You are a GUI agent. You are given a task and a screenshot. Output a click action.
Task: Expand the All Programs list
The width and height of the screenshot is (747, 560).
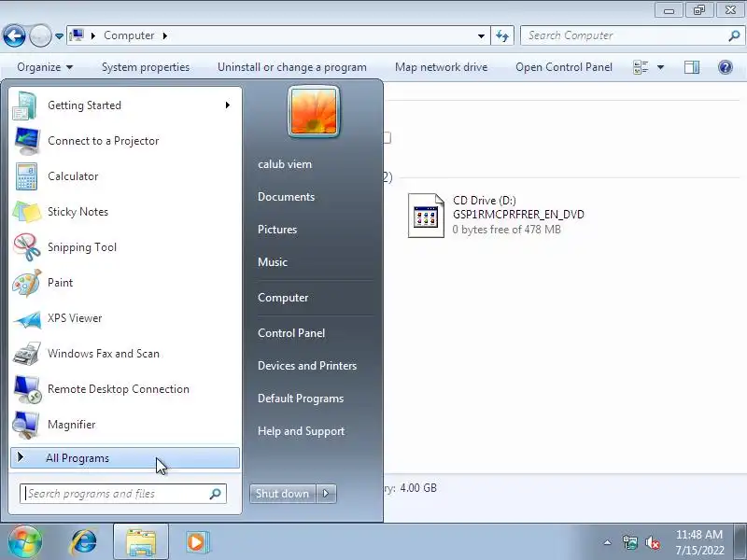coord(125,458)
